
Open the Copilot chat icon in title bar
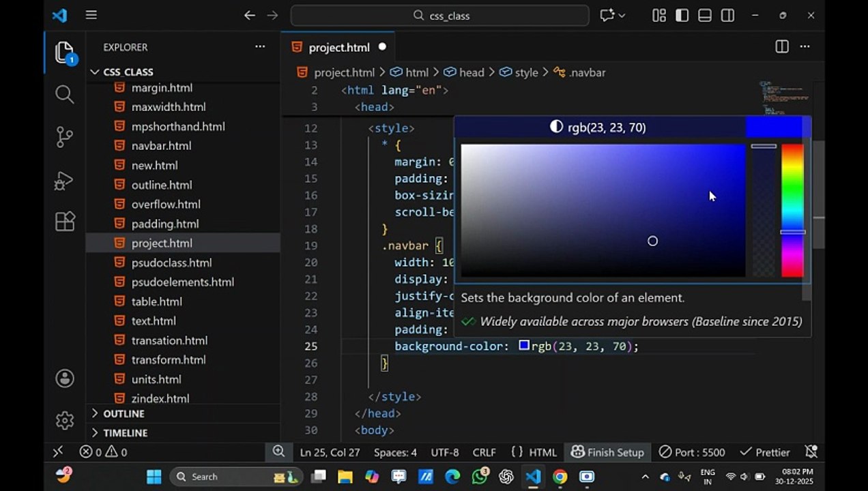607,15
